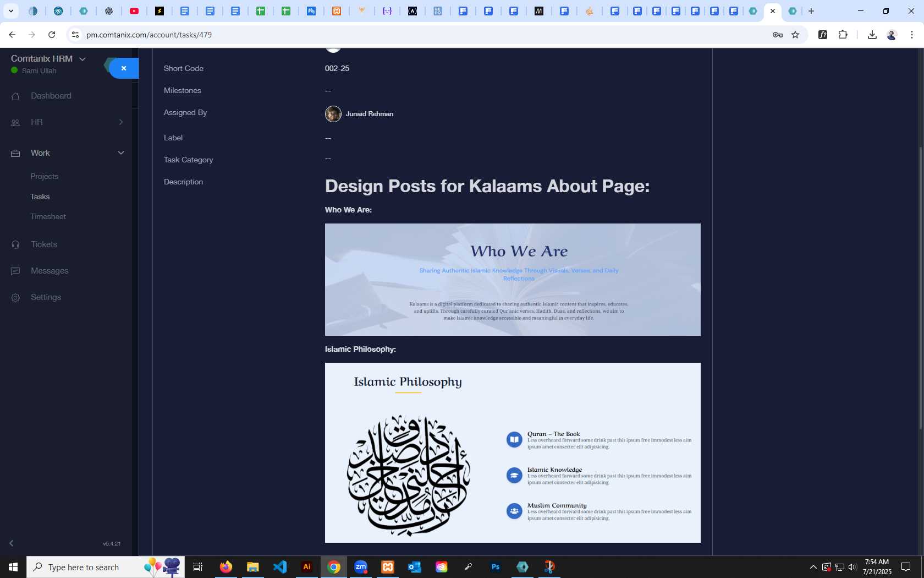Open the Who We Are image
924x578 pixels.
point(513,280)
